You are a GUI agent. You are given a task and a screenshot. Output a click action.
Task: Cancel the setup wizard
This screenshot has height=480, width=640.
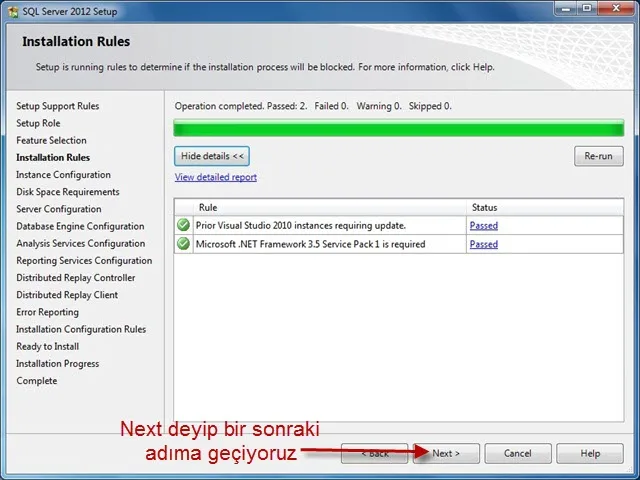tap(518, 453)
